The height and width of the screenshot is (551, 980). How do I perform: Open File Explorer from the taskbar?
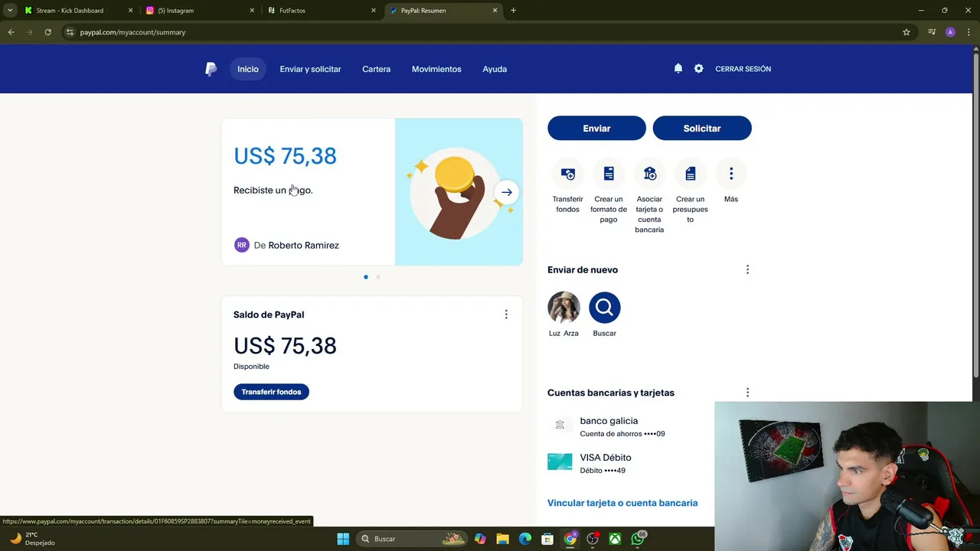[502, 539]
